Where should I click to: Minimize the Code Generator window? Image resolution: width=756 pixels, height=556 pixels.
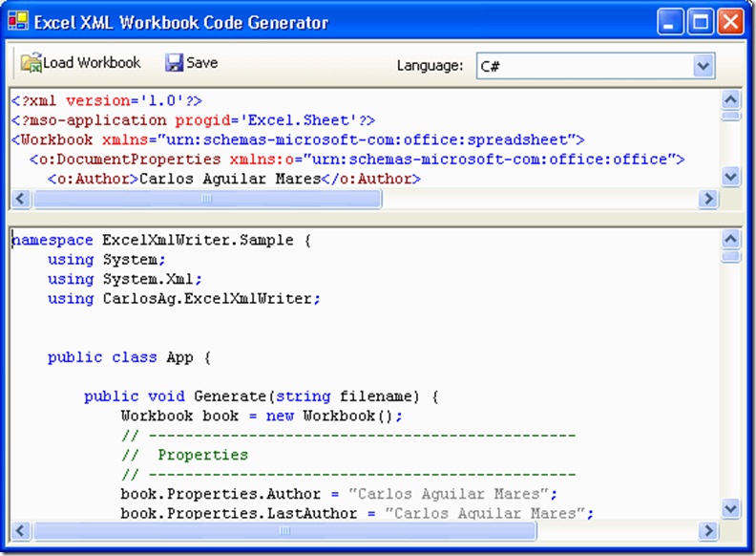point(670,22)
